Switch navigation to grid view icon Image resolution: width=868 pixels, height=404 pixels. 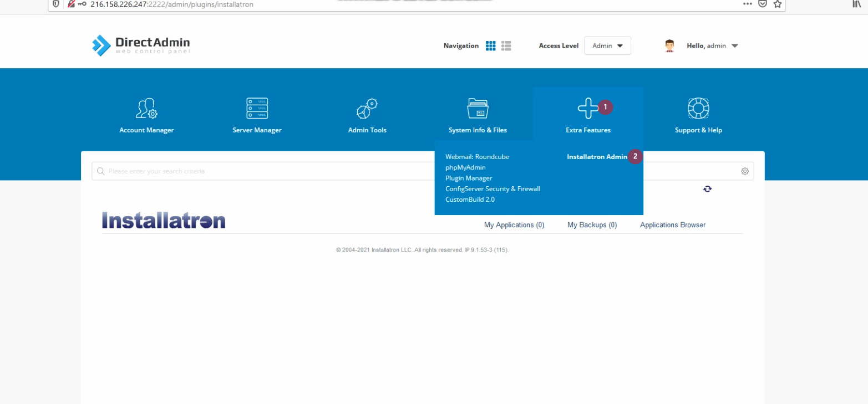pyautogui.click(x=490, y=46)
